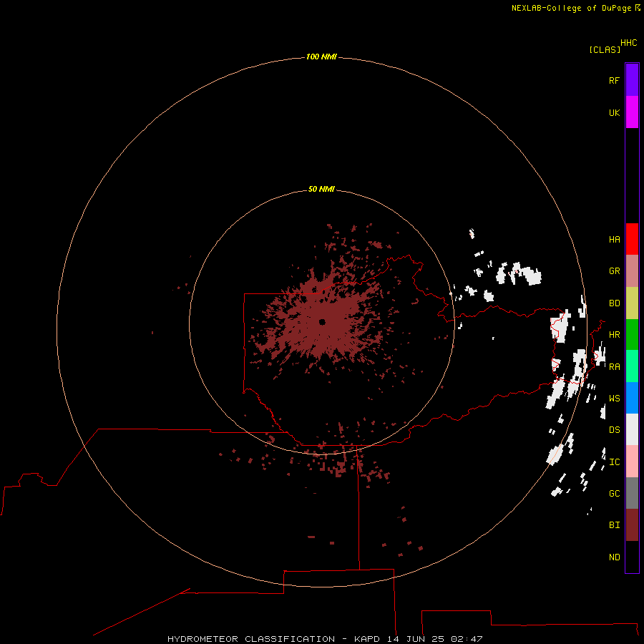
Task: Click the RA legend label
Action: coord(614,367)
